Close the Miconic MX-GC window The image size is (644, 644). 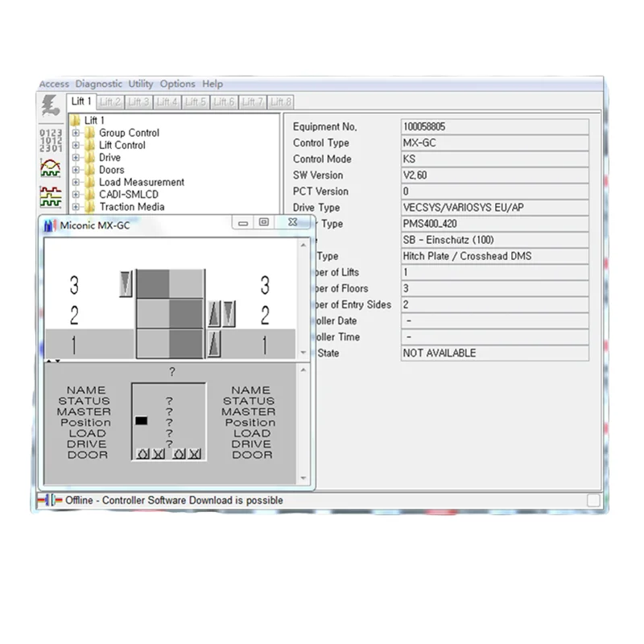tap(292, 222)
